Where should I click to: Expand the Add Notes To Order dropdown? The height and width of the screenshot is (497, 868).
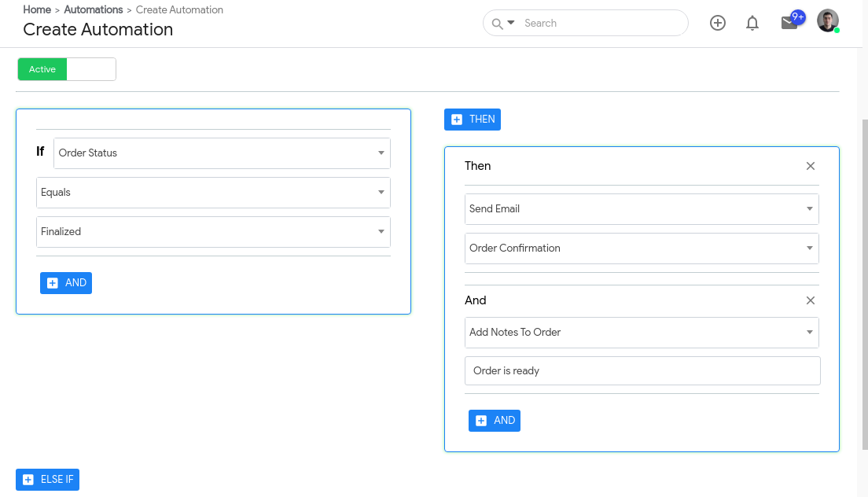[642, 333]
